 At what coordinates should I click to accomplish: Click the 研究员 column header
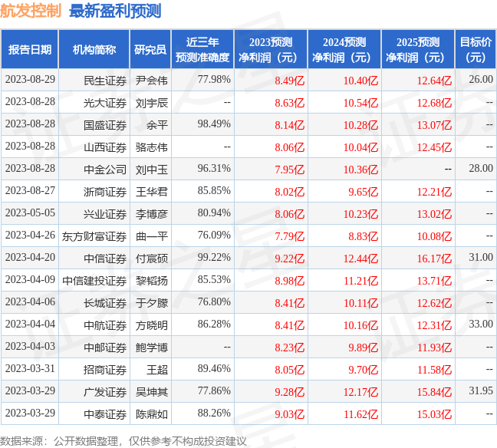[150, 49]
